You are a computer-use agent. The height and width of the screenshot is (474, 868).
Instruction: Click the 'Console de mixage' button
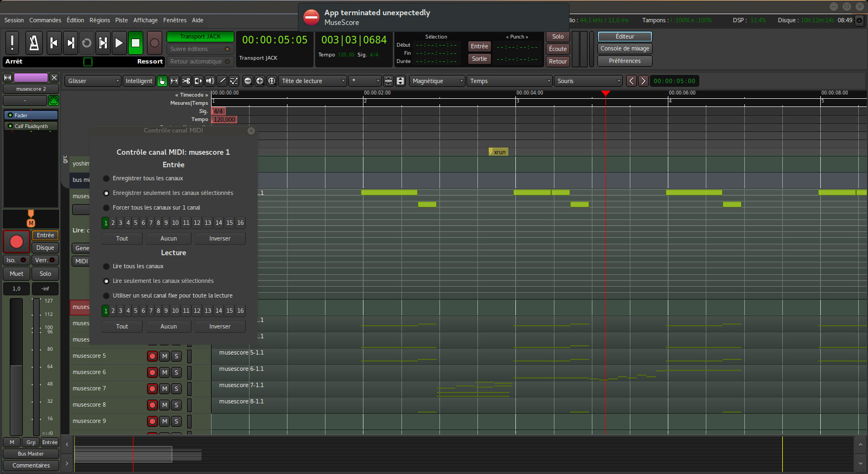(624, 48)
